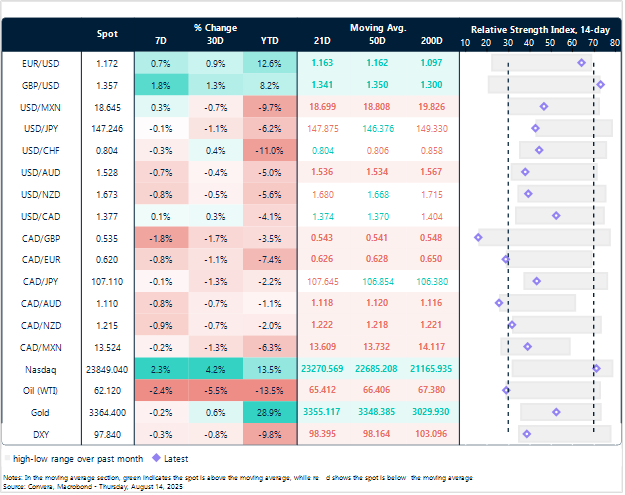The image size is (625, 495).
Task: Click the USD/MXN RSI diamond marker
Action: click(x=543, y=106)
